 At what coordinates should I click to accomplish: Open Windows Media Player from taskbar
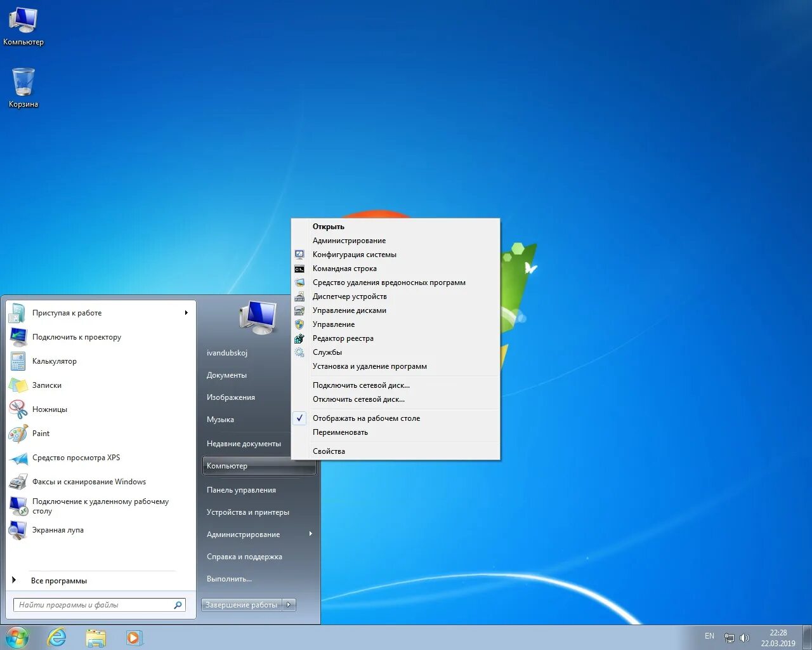pyautogui.click(x=134, y=637)
